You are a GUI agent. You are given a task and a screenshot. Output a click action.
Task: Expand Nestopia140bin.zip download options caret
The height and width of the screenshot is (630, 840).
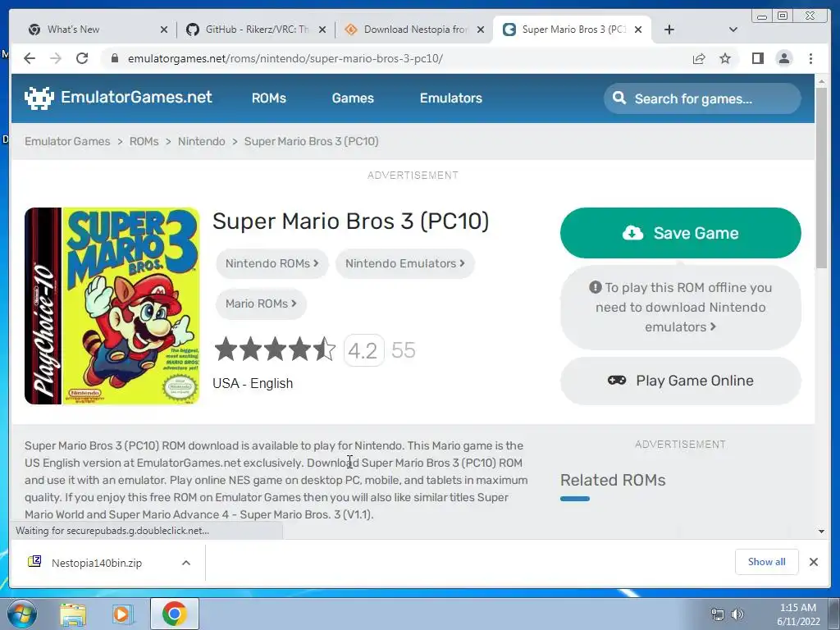pyautogui.click(x=186, y=563)
